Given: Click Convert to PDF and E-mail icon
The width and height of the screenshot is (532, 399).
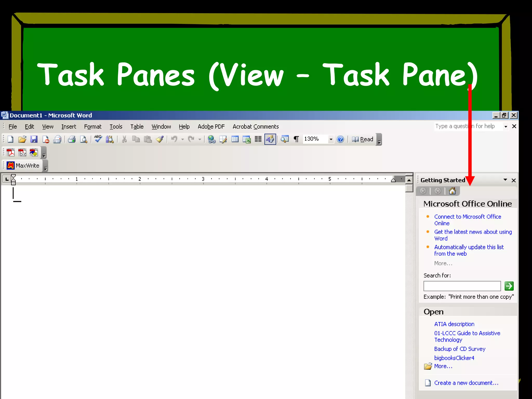Looking at the screenshot, I should pos(22,152).
